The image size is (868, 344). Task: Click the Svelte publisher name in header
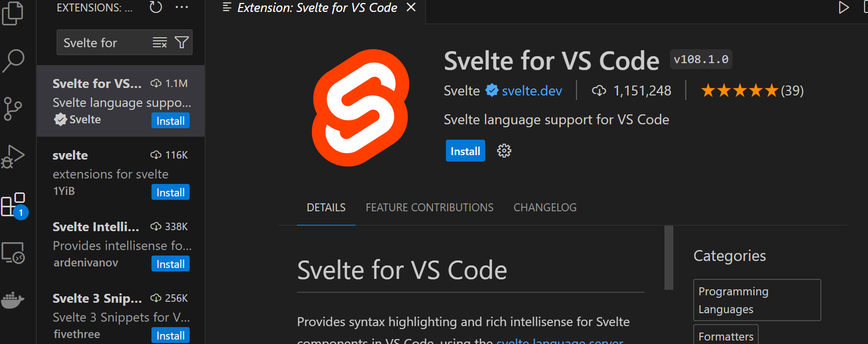click(x=462, y=91)
